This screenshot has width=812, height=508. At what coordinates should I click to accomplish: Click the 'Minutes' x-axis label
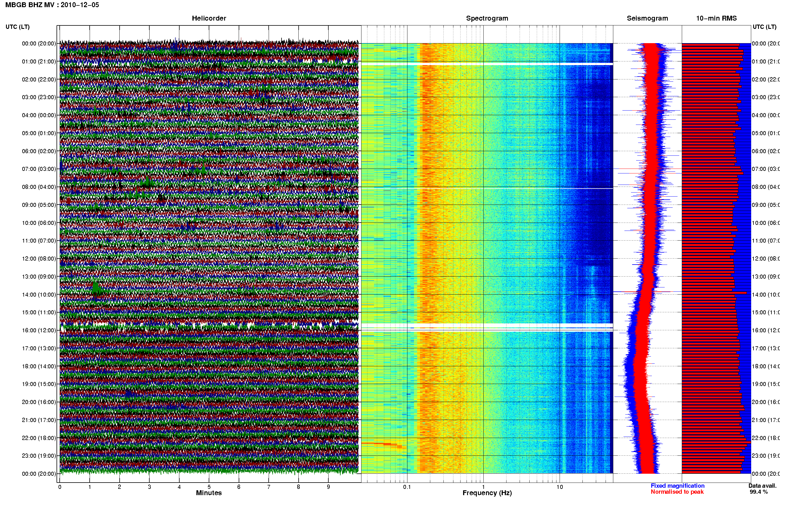click(209, 493)
